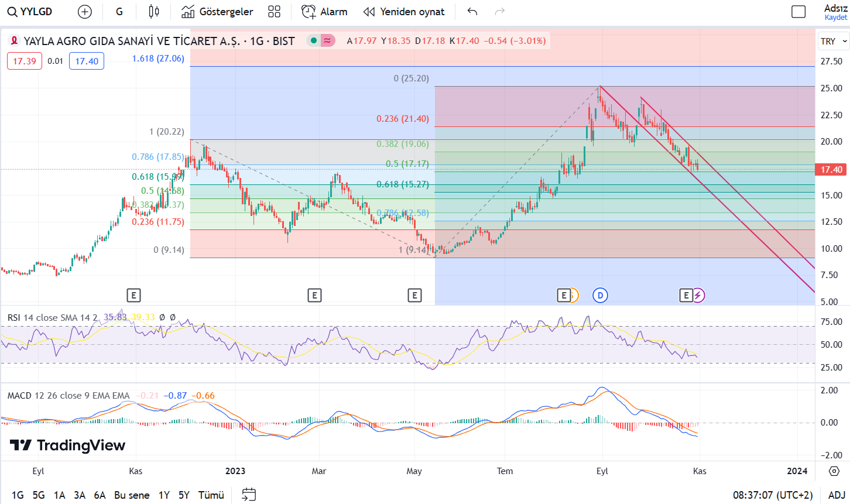This screenshot has width=850, height=504.
Task: Open the layout setup rectangle icon
Action: (798, 12)
